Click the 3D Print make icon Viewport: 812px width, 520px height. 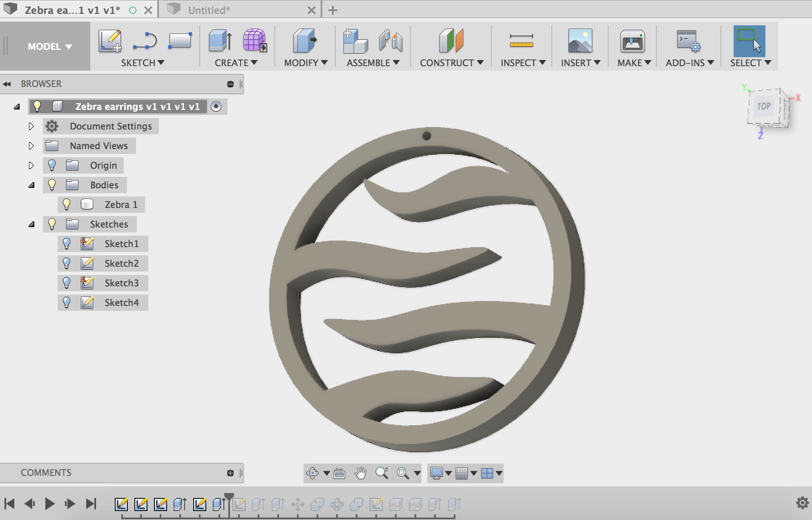pos(632,41)
